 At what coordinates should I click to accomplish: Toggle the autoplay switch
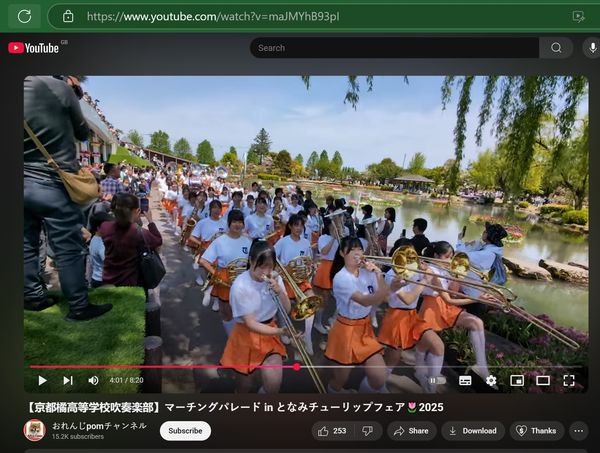point(437,380)
